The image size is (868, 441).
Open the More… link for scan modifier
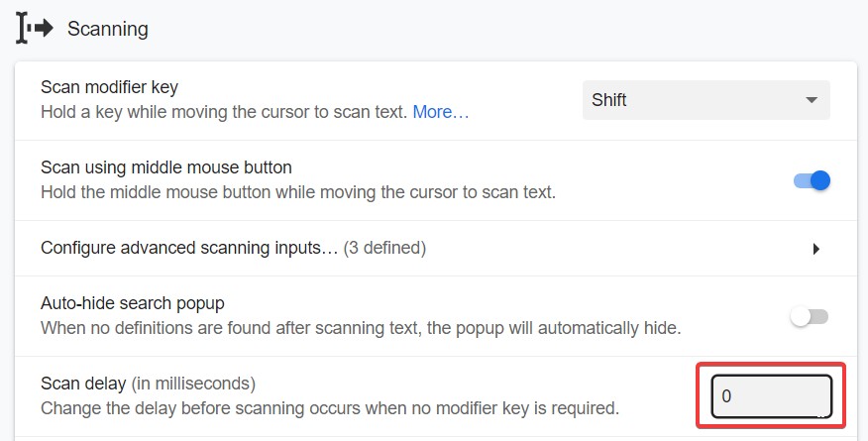tap(441, 112)
